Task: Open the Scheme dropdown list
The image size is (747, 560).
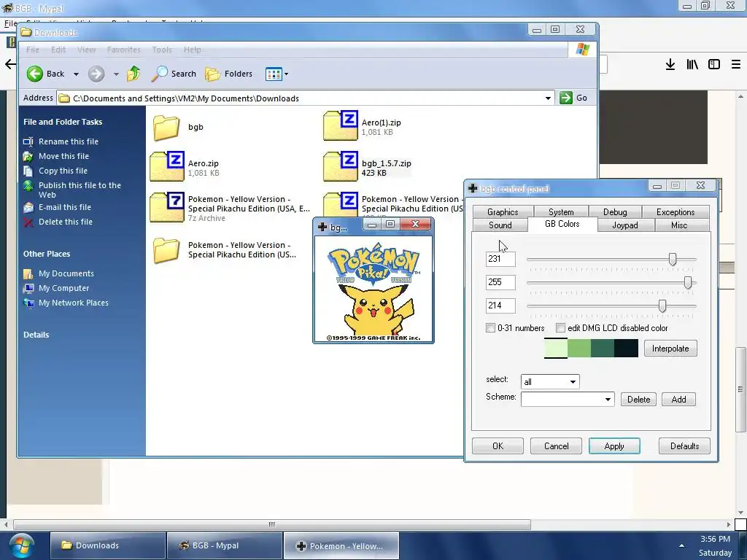Action: [568, 399]
